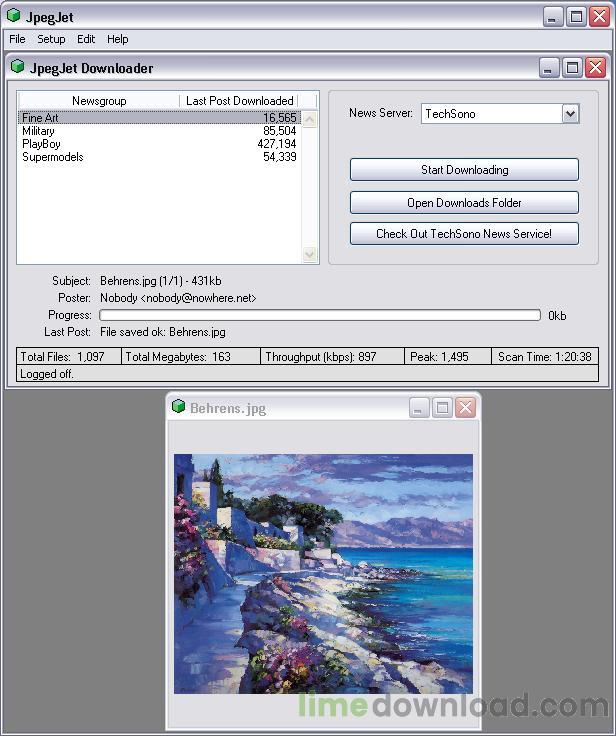Minimize the Behrens.jpg preview window
The height and width of the screenshot is (736, 616).
pos(419,407)
